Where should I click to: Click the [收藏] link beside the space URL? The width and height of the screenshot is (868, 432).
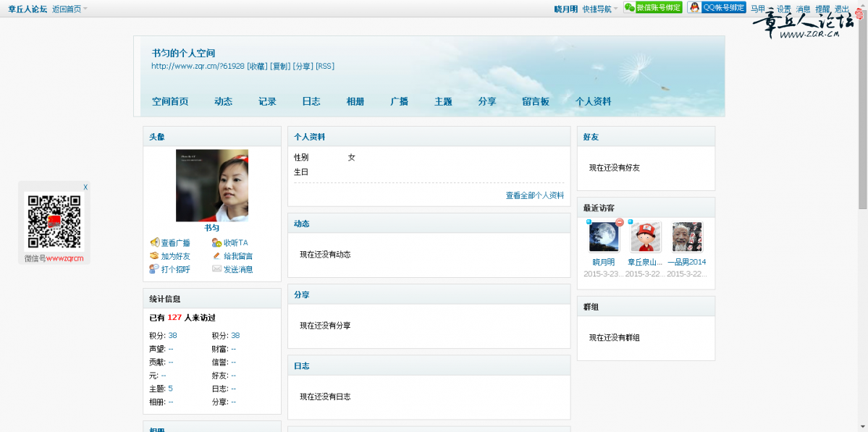tap(258, 66)
